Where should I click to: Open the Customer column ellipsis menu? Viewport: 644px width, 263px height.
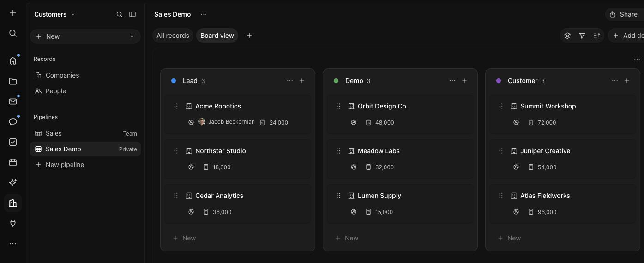[615, 81]
